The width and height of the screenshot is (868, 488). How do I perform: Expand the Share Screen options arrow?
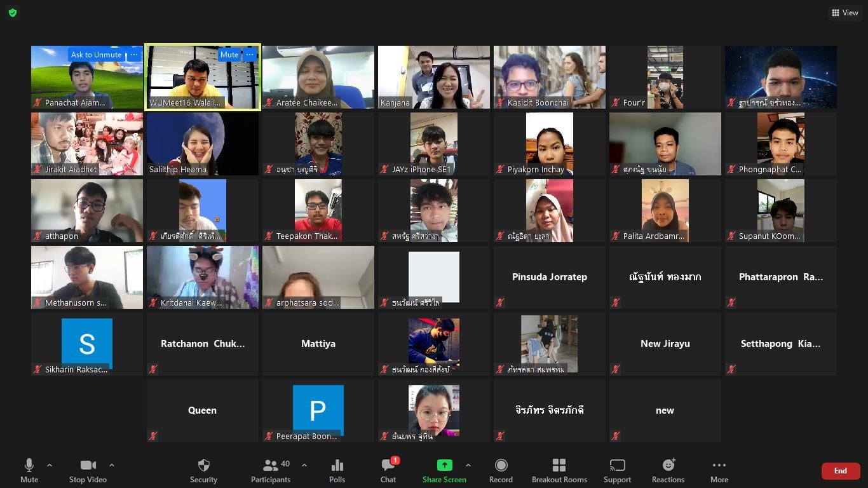(x=468, y=465)
